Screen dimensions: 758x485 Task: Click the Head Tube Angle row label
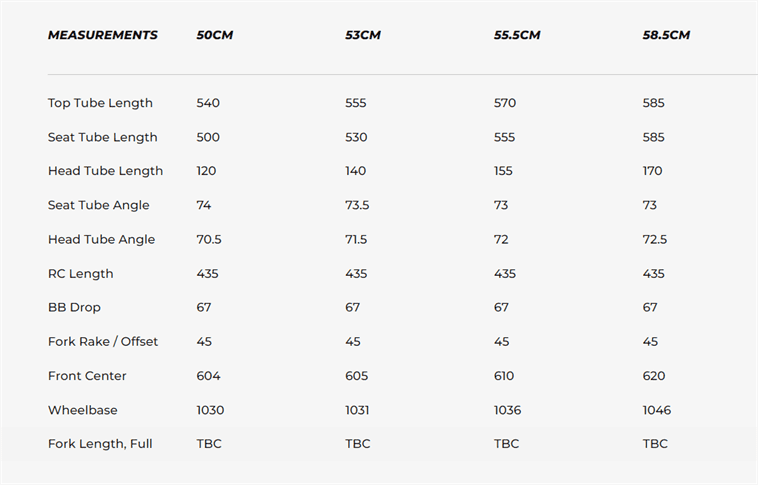pyautogui.click(x=101, y=240)
